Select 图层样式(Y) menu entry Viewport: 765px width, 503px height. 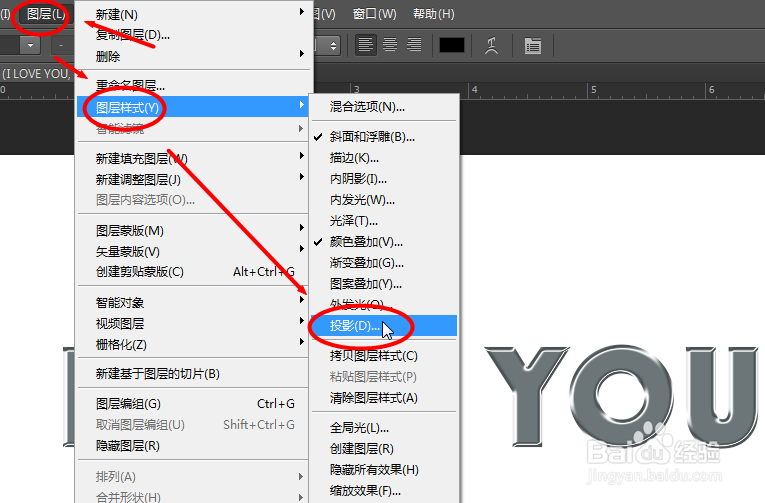tap(193, 107)
